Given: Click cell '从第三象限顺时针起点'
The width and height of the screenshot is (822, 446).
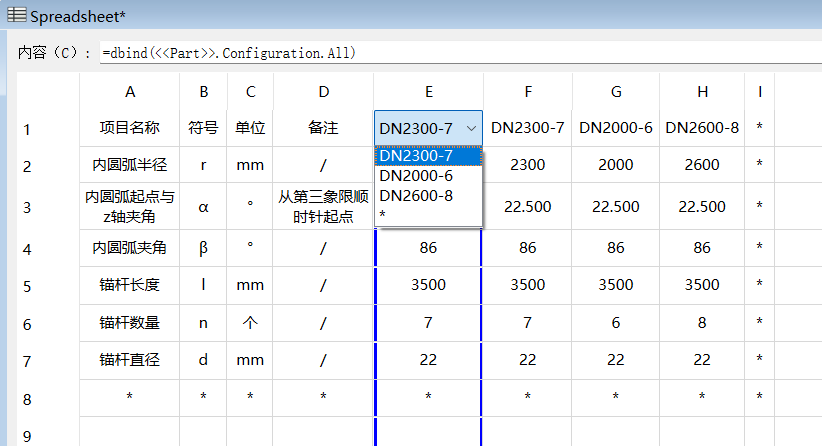Looking at the screenshot, I should click(323, 206).
